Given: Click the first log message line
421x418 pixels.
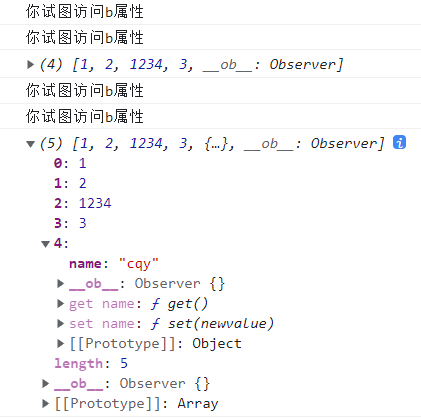Looking at the screenshot, I should (x=85, y=12).
